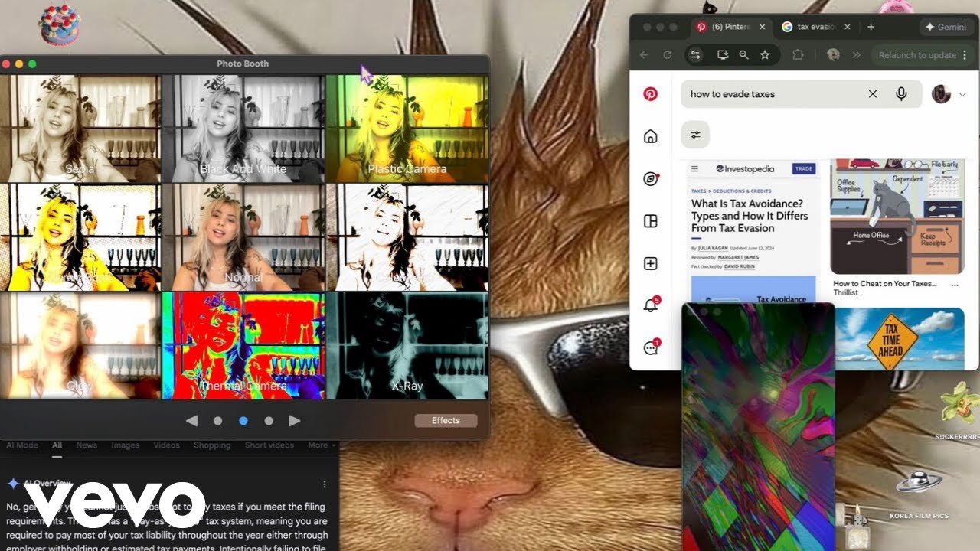Viewport: 980px width, 551px height.
Task: Switch to the tax evasion Google tab
Action: coord(814,27)
